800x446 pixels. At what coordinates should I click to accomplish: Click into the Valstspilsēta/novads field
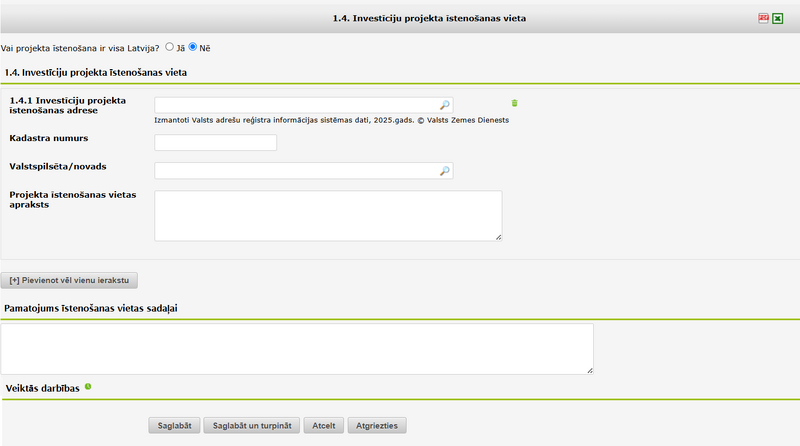click(296, 171)
